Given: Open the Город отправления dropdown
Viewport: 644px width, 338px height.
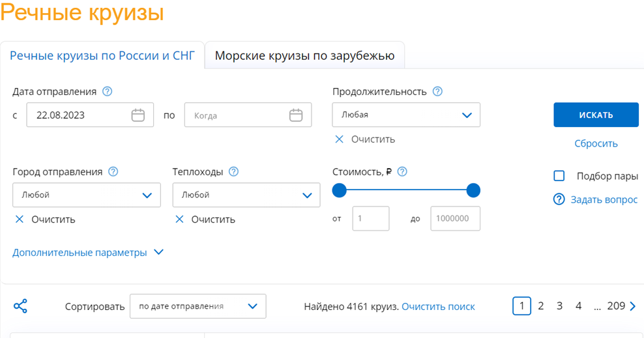Looking at the screenshot, I should [87, 195].
